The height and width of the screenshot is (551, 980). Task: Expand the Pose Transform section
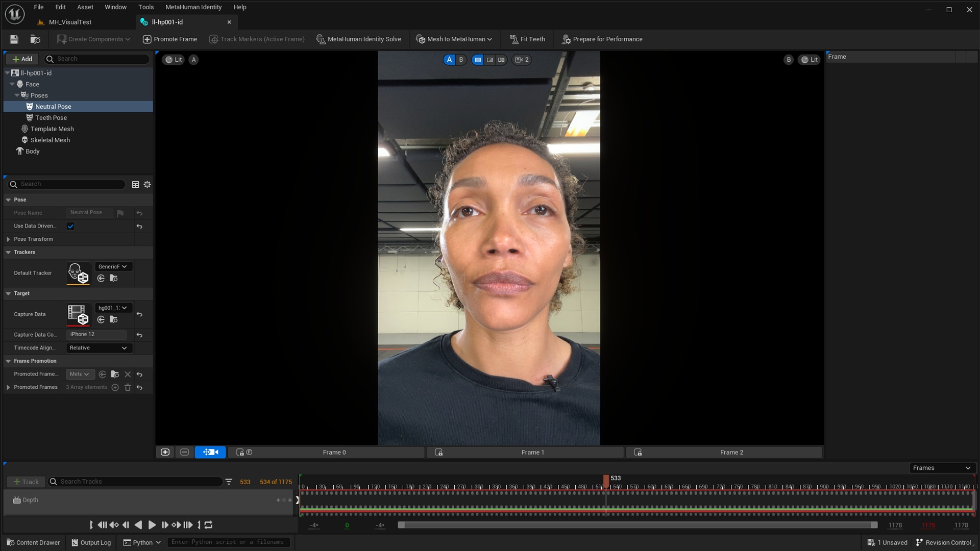point(8,239)
